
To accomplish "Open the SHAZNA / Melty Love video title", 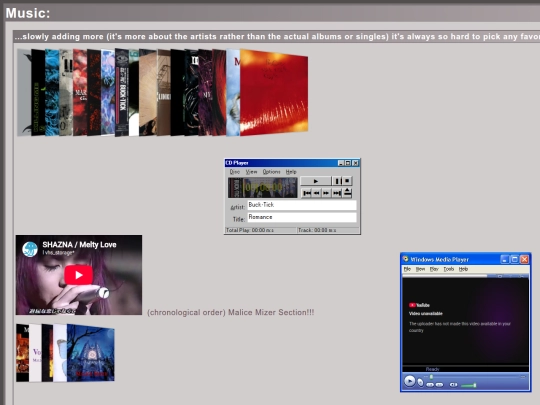I will tap(79, 245).
